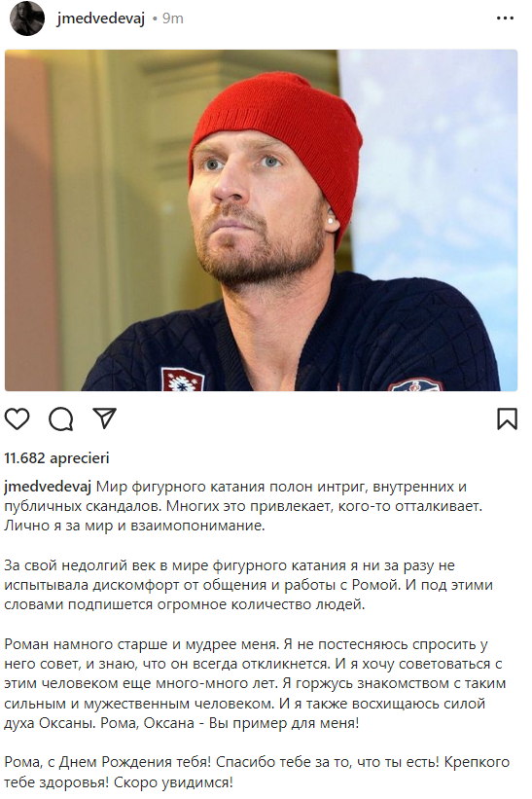
Task: Select the line "Лично я за мир и взаимопонимание"
Action: tap(134, 526)
